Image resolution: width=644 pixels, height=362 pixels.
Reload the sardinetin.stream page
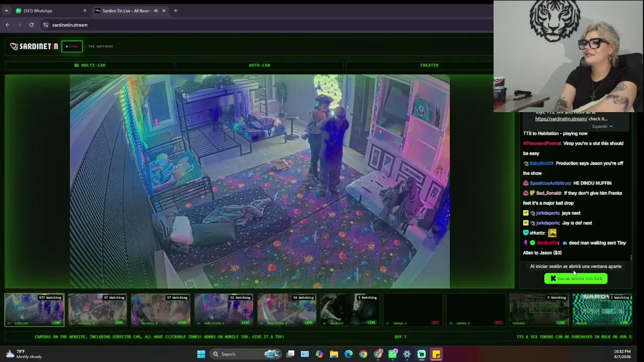pos(31,25)
